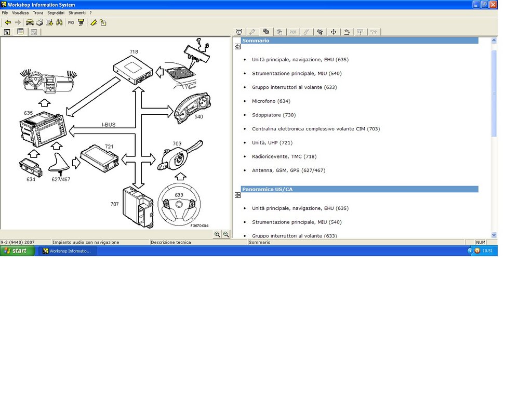532x399 pixels.
Task: Click scrollbar up arrow in right panel
Action: tap(494, 41)
